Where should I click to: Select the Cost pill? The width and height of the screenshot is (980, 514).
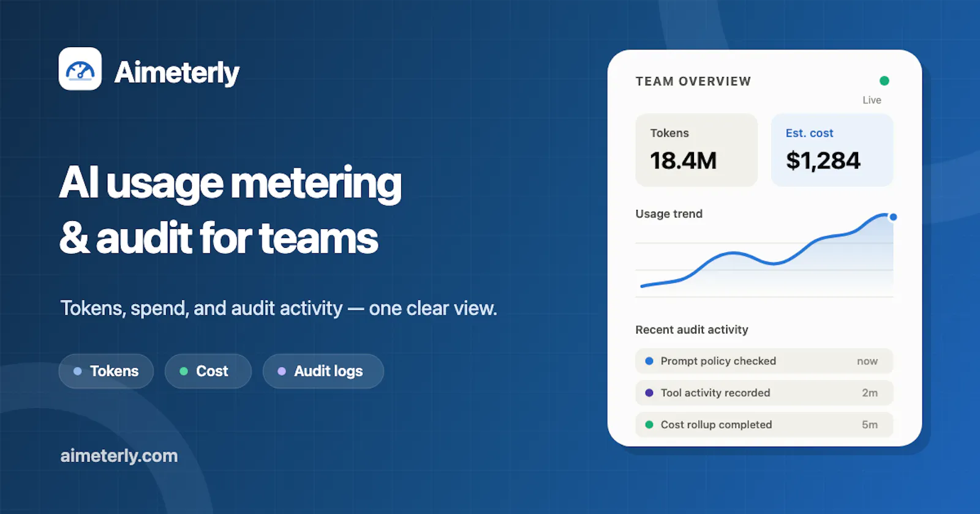208,371
